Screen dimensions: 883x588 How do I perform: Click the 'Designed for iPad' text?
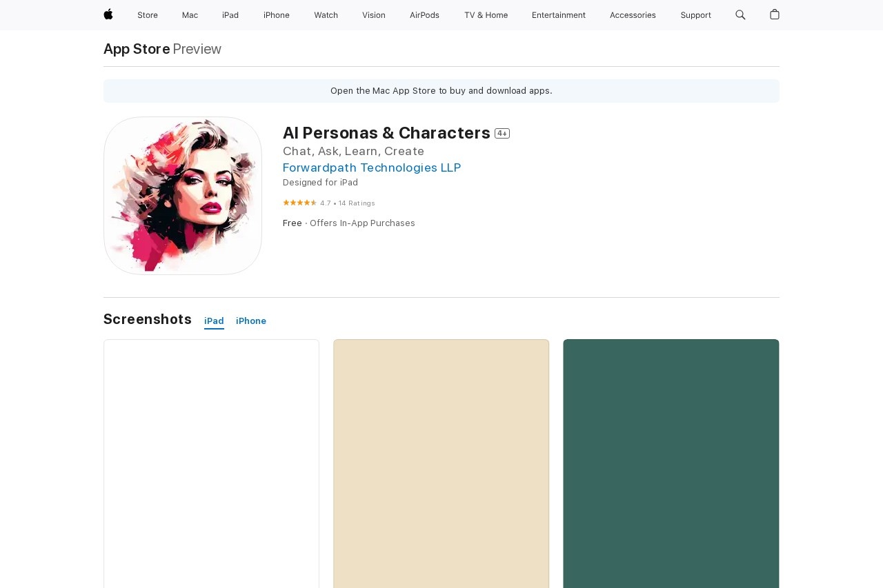pos(320,183)
